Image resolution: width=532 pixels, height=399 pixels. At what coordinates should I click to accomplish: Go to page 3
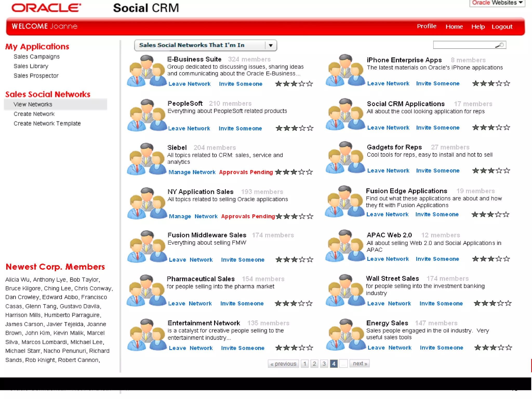pos(324,364)
